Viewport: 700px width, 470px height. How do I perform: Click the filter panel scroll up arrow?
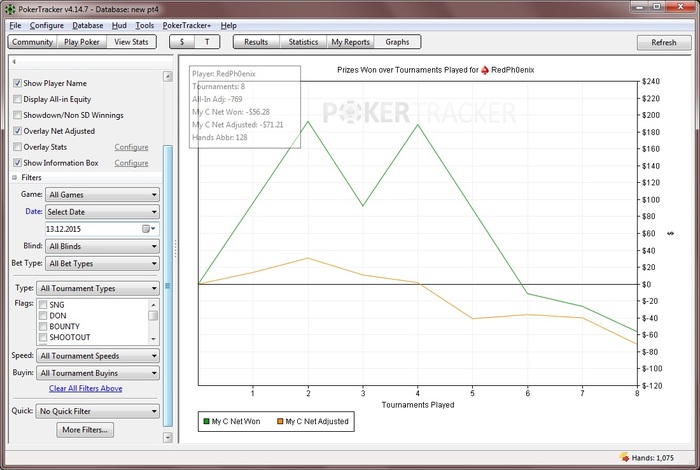(168, 76)
